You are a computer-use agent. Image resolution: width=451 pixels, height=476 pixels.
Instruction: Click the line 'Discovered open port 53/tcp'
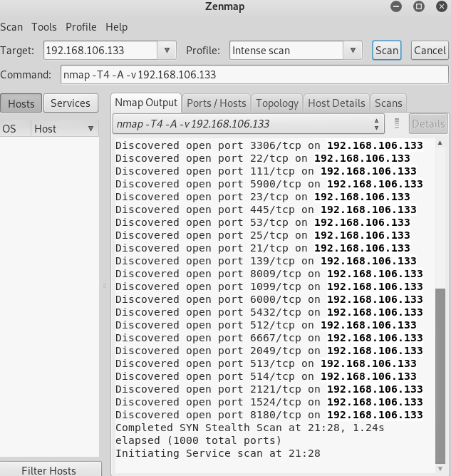262,222
